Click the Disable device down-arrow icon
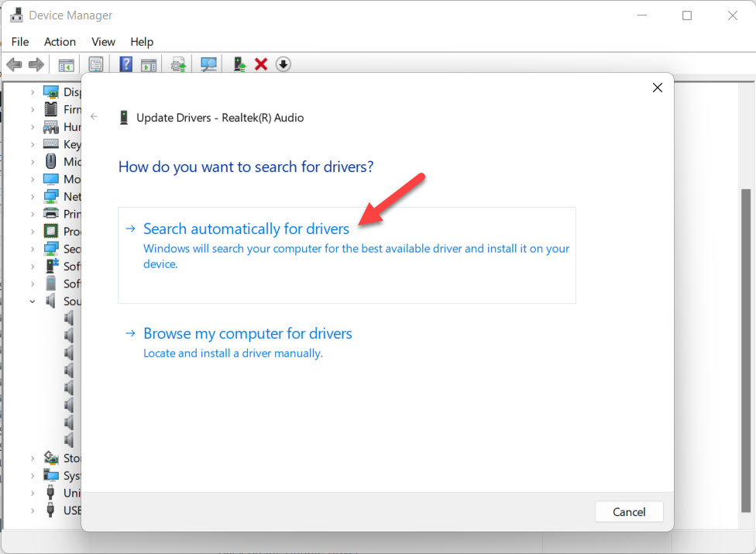 [283, 64]
